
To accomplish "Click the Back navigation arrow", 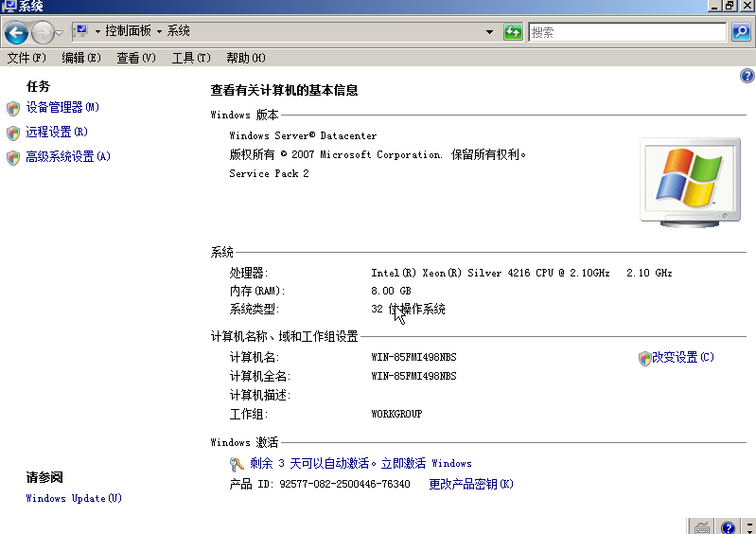I will point(16,33).
